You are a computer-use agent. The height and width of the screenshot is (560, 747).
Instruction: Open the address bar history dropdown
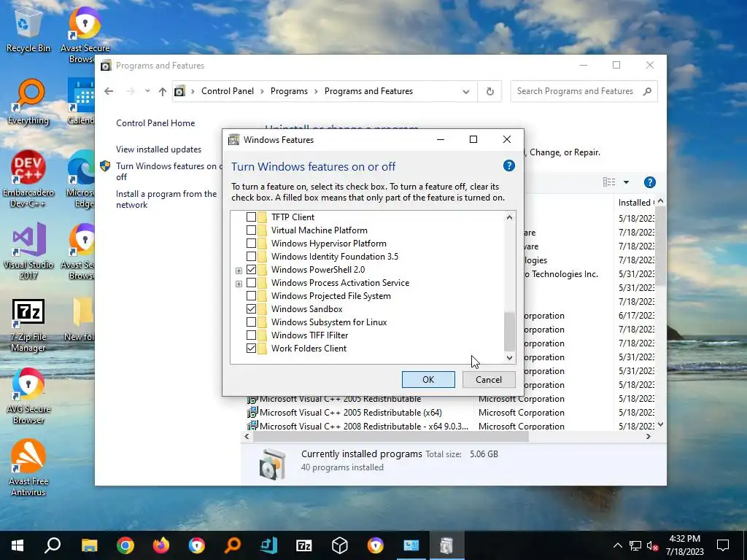(466, 91)
